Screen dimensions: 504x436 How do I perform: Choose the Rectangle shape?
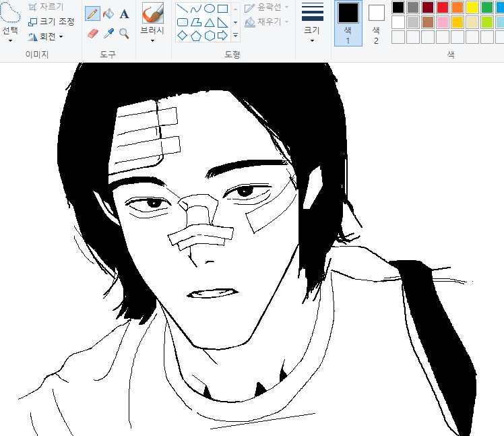222,8
